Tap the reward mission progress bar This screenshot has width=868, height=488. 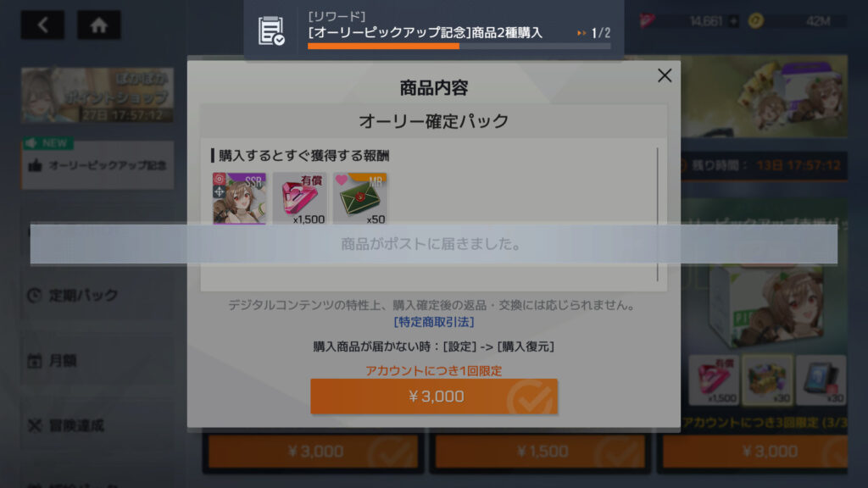[x=459, y=47]
